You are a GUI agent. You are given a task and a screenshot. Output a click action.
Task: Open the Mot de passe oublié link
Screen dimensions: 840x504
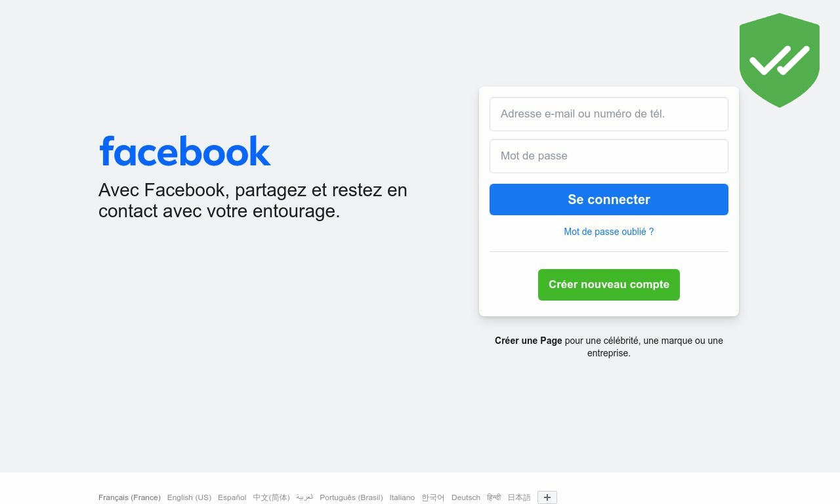[609, 232]
